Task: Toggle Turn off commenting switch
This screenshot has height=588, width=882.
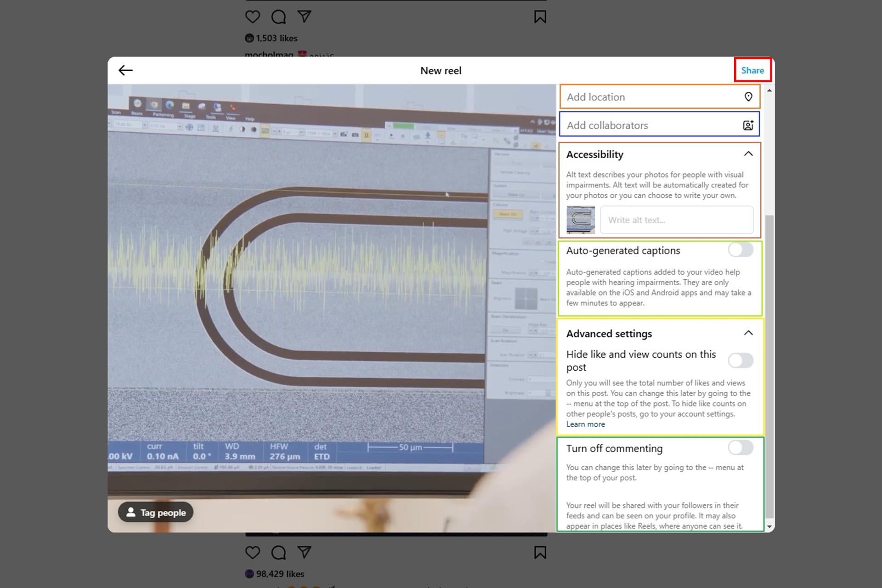Action: pos(741,448)
